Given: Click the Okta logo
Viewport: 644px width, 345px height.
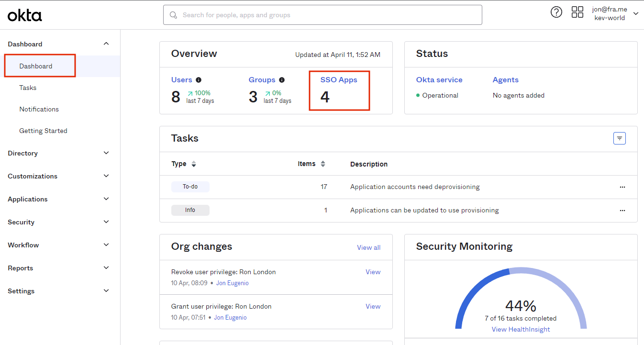Looking at the screenshot, I should pyautogui.click(x=25, y=15).
